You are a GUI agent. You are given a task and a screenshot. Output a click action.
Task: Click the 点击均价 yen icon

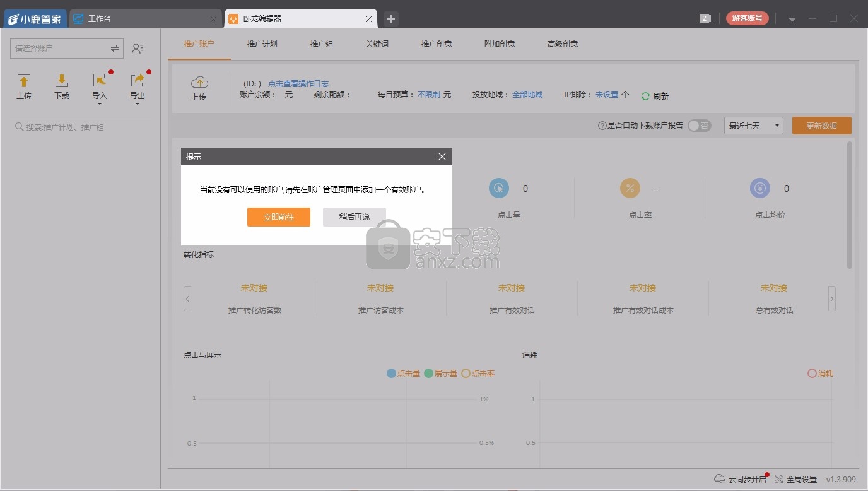click(x=760, y=188)
